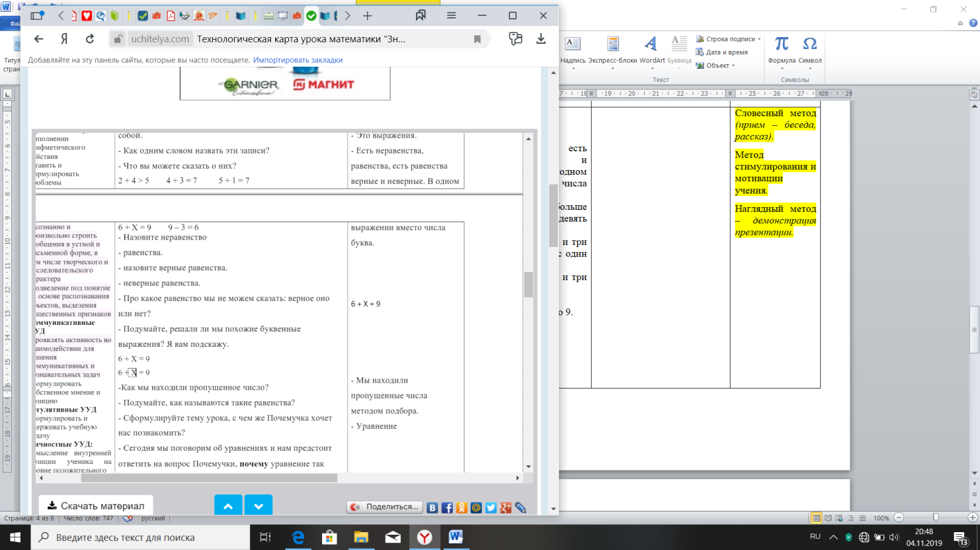This screenshot has height=550, width=980.
Task: Switch to the blue checkmark tab
Action: [x=143, y=16]
